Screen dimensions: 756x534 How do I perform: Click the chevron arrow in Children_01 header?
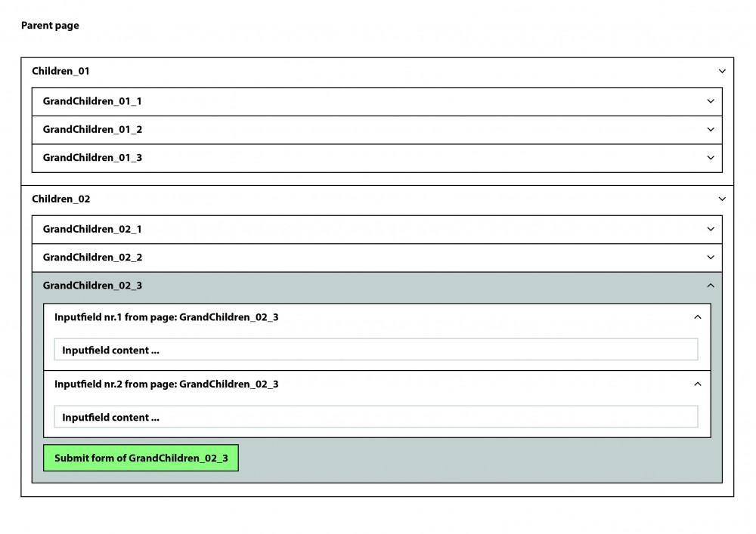tap(722, 71)
